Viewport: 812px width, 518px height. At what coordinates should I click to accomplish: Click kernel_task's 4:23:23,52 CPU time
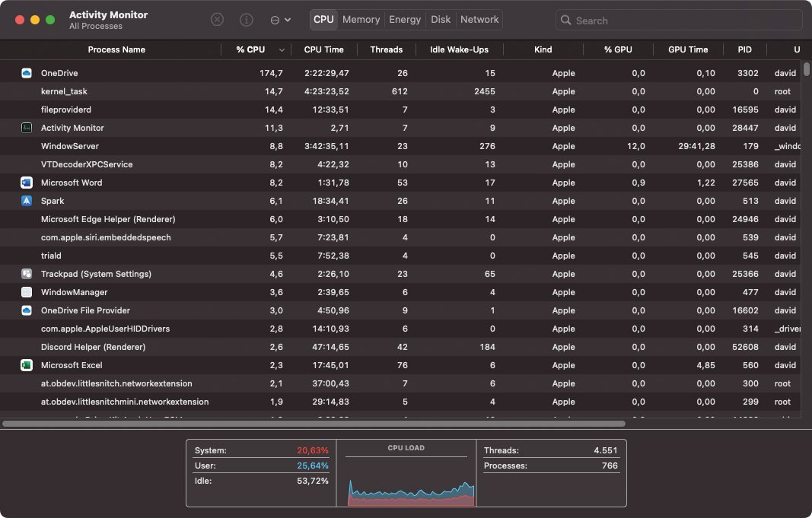tap(326, 91)
